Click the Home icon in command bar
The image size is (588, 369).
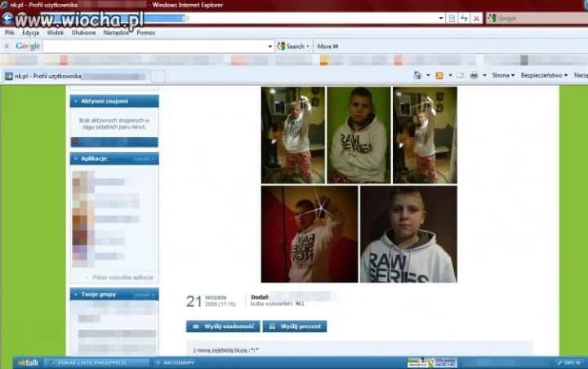coord(417,75)
